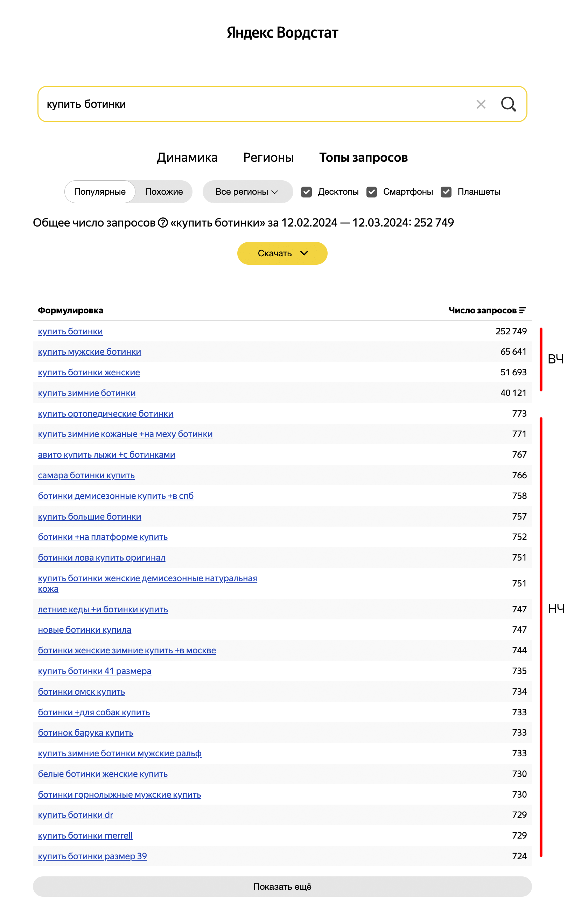Open the Динамика tab
Viewport: 588px width, 917px height.
(x=187, y=157)
